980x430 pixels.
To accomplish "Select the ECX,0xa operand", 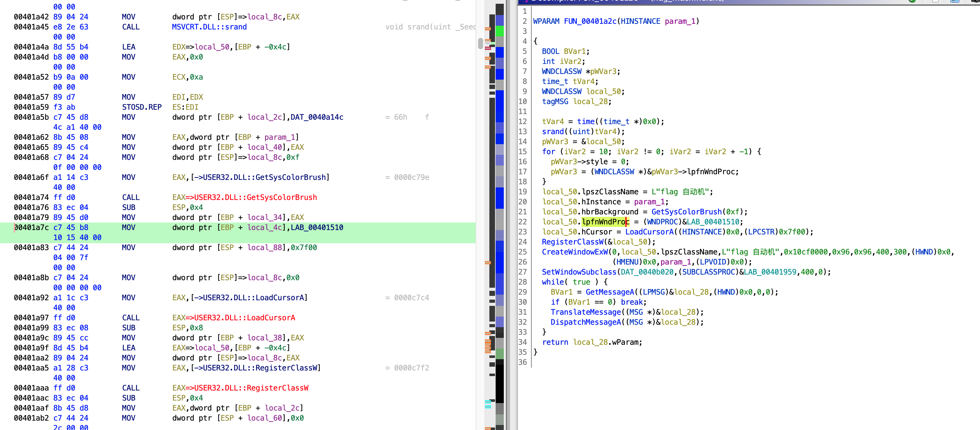I will [188, 77].
